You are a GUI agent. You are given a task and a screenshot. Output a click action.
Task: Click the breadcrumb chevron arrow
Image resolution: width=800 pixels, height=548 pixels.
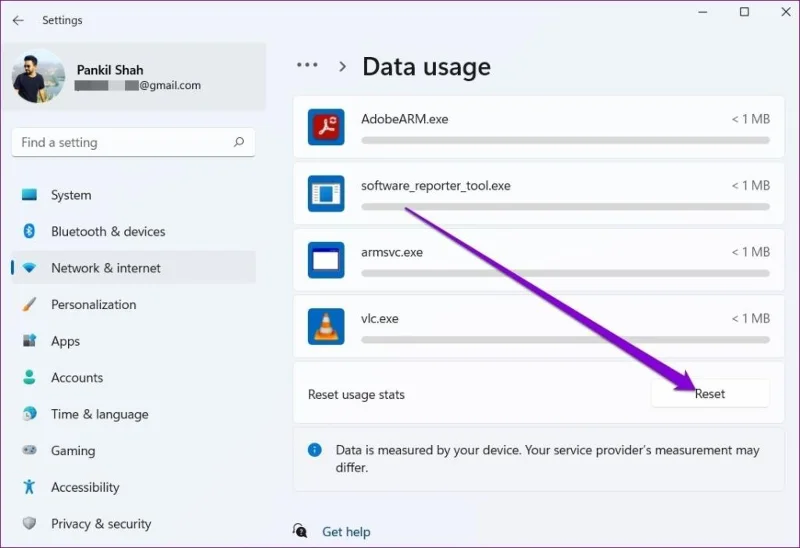(342, 66)
